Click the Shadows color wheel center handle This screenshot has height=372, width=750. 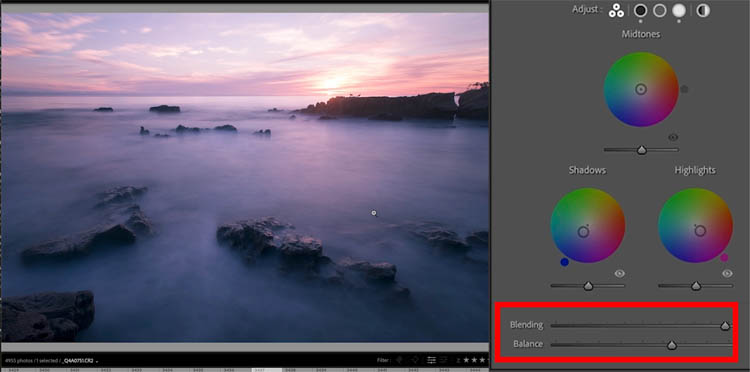click(x=583, y=232)
